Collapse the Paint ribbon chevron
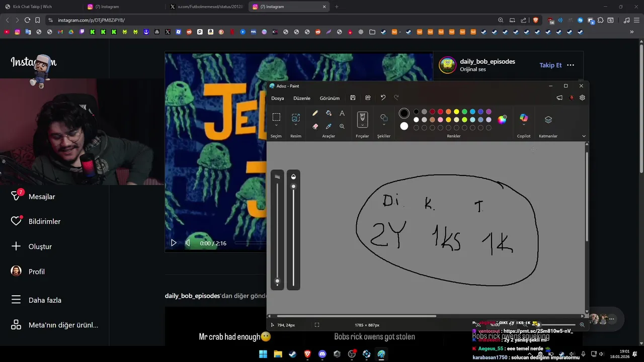This screenshot has height=362, width=644. (x=584, y=136)
